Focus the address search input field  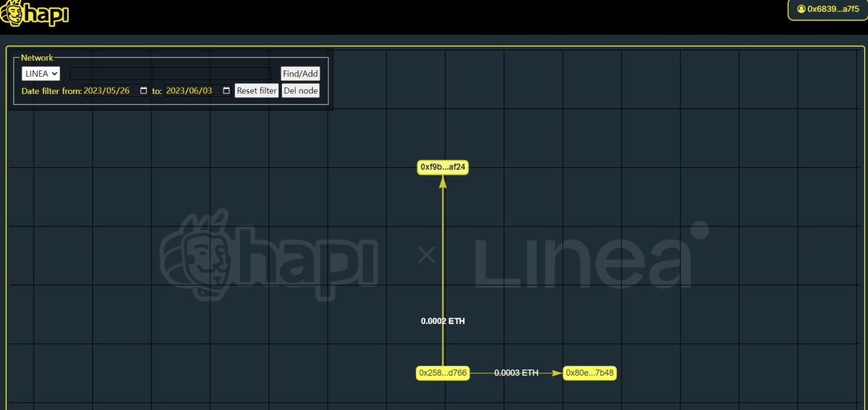(x=170, y=74)
